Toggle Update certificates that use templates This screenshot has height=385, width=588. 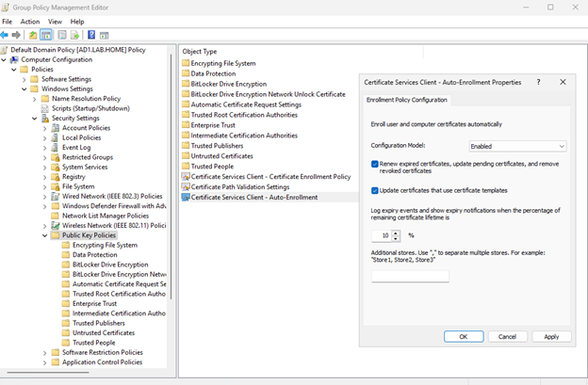tap(375, 190)
